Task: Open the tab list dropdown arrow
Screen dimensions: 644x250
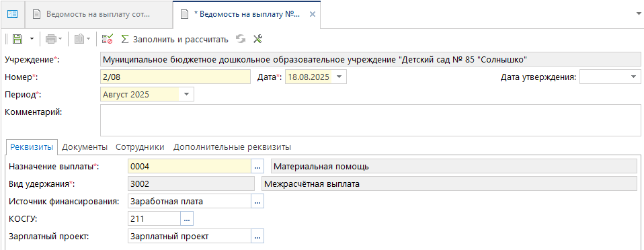Action: pos(639,13)
